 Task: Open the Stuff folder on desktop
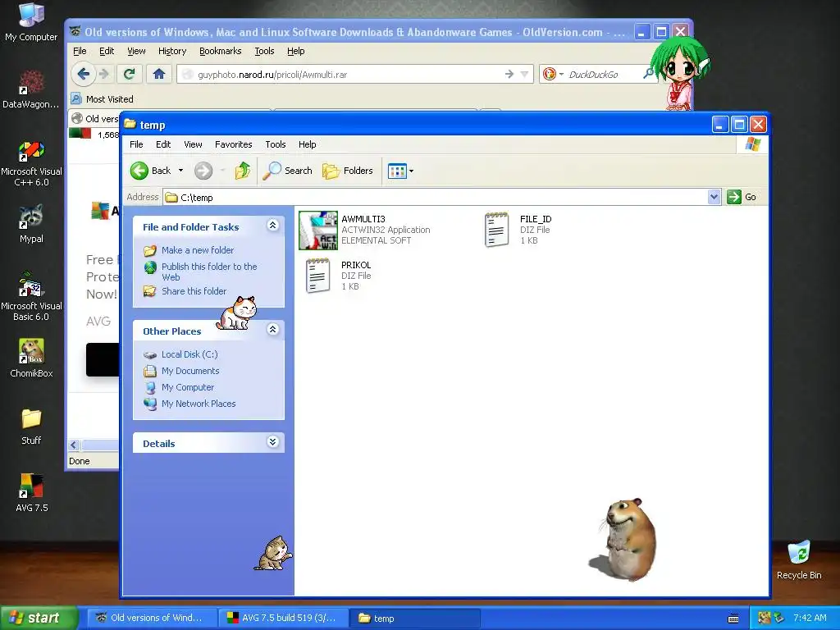click(31, 427)
